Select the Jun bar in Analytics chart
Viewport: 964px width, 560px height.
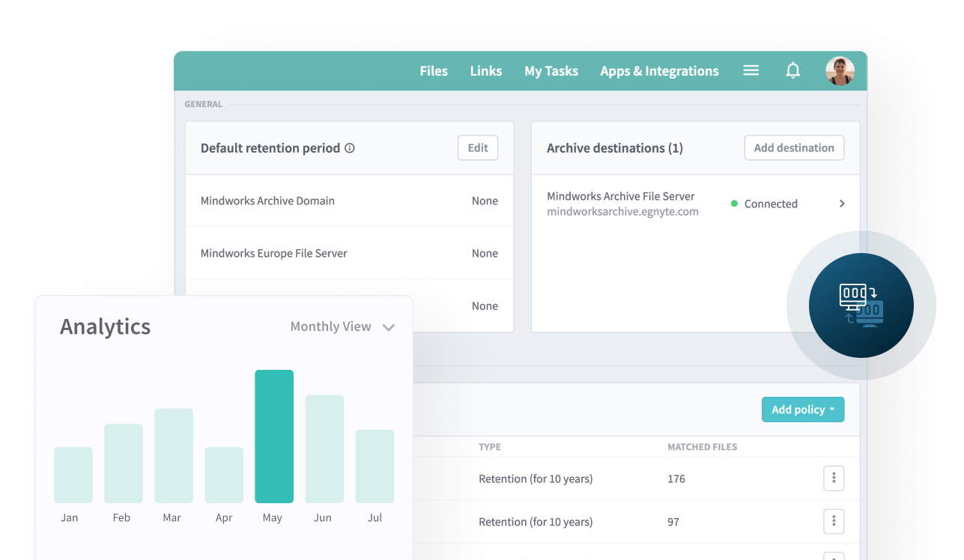324,448
